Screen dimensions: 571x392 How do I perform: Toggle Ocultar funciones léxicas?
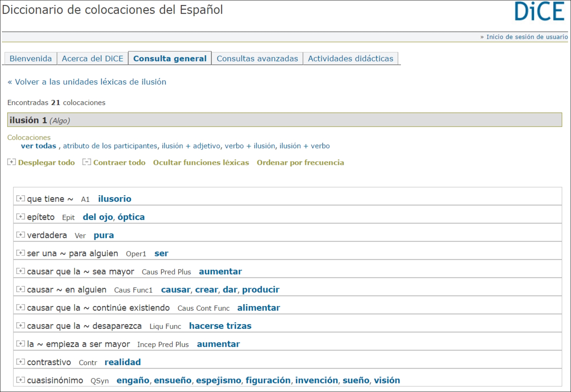pos(201,163)
